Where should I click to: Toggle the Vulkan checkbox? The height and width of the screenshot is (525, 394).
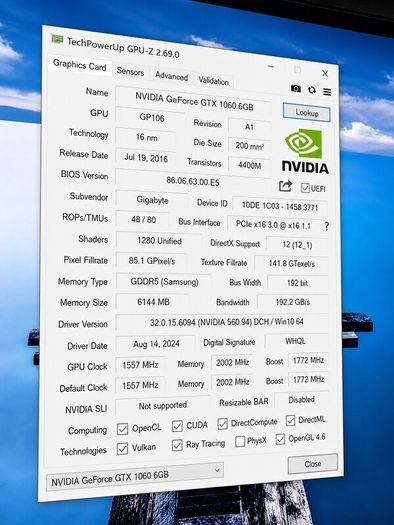(x=123, y=449)
